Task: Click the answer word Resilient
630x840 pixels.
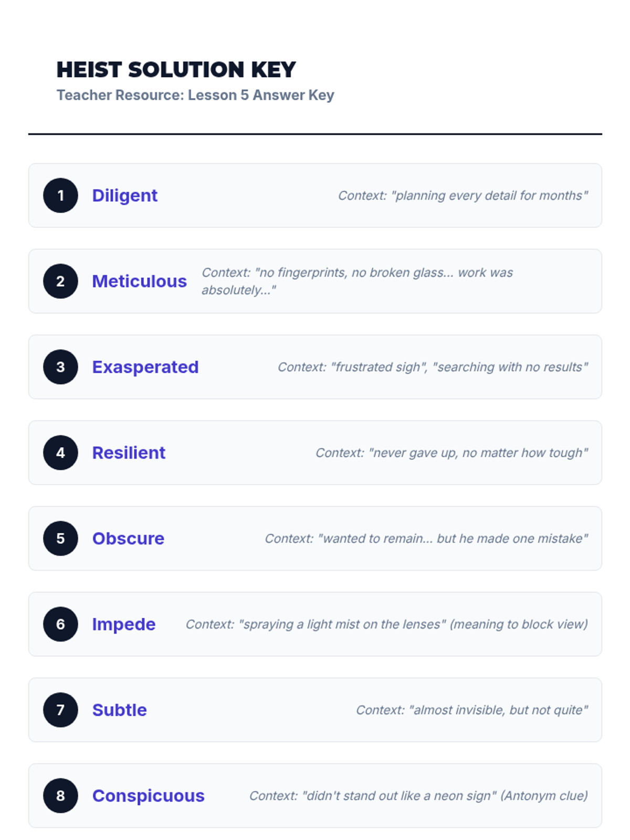Action: tap(129, 453)
